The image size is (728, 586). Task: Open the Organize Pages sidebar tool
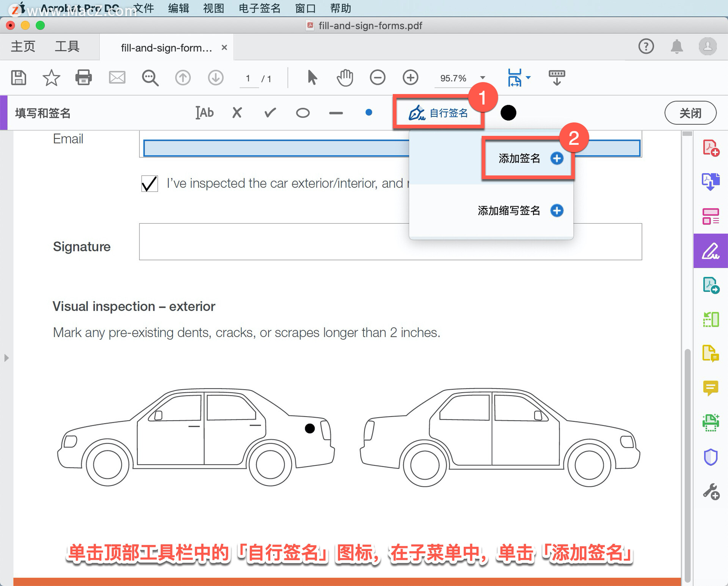[x=711, y=216]
